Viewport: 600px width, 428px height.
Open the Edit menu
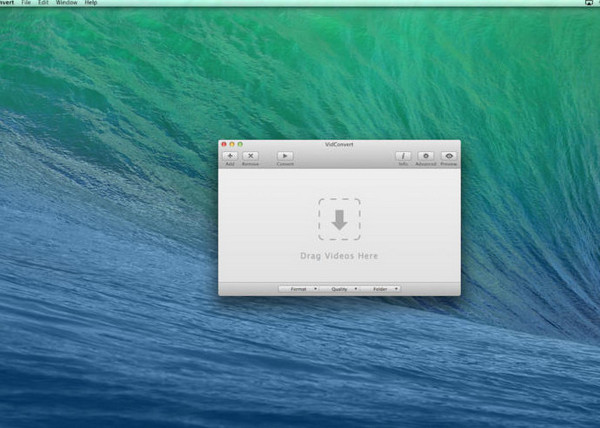(x=45, y=4)
